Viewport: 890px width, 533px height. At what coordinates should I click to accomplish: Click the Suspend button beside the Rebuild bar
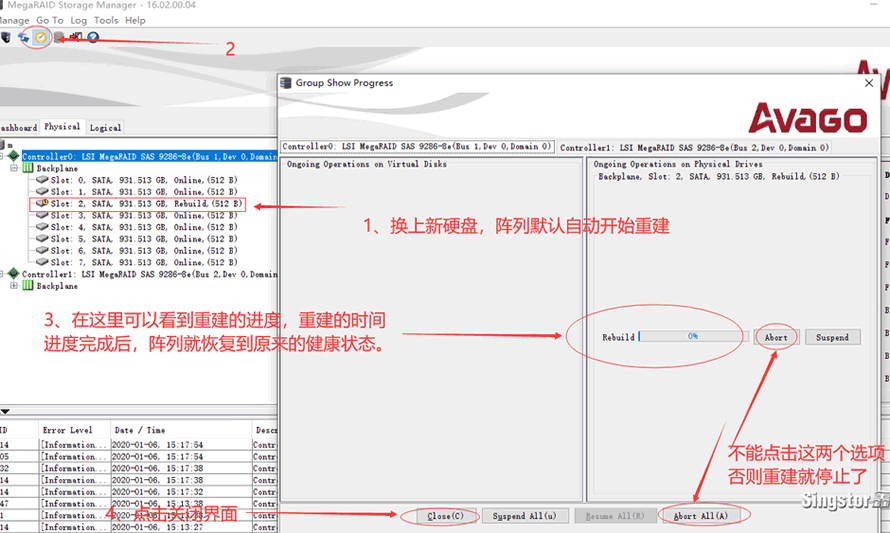pyautogui.click(x=833, y=337)
